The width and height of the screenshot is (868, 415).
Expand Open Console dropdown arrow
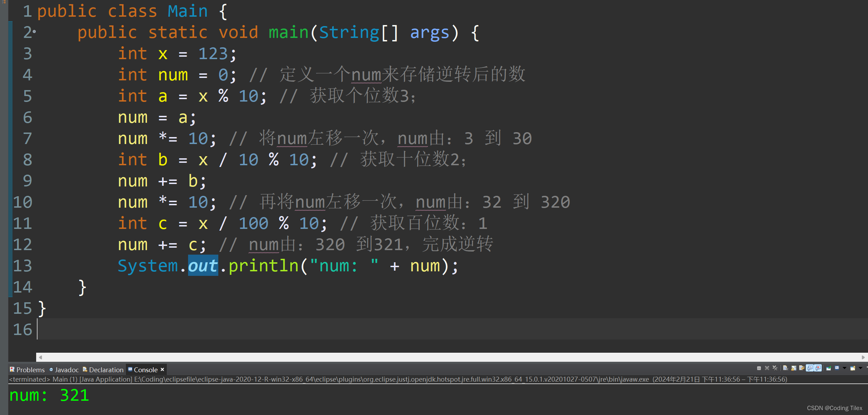click(860, 368)
